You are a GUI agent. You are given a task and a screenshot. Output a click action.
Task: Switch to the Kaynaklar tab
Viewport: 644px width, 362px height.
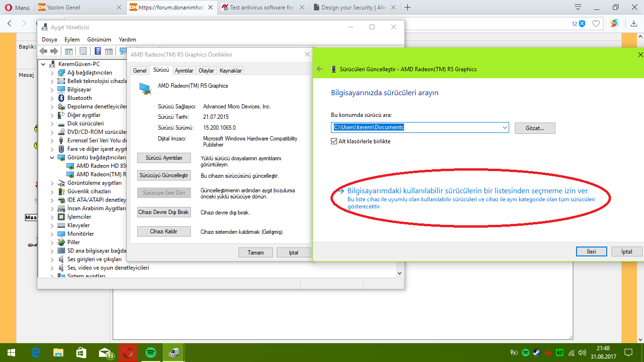pyautogui.click(x=231, y=71)
